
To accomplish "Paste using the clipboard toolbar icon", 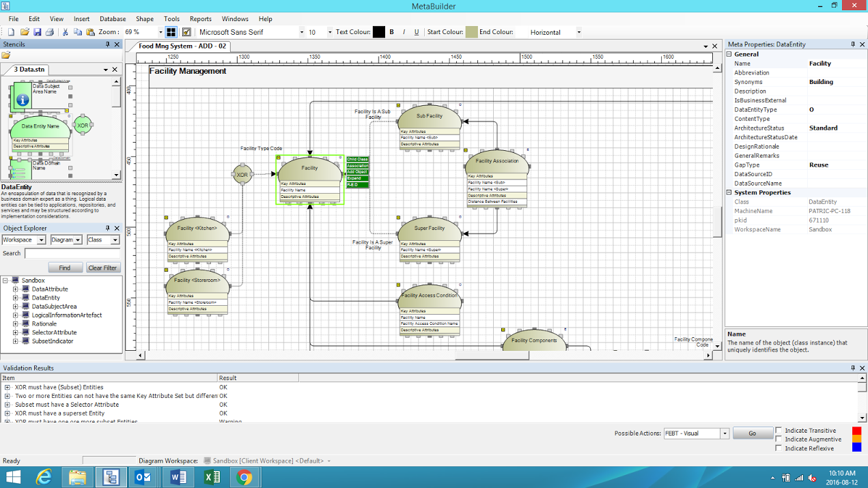I will click(x=90, y=32).
